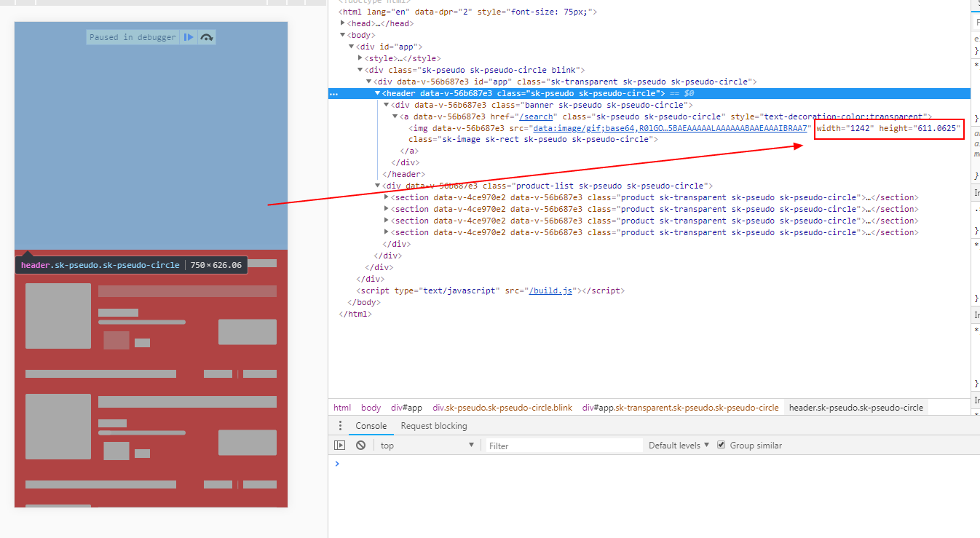Select div#app.sk-transparent breadcrumb item
The image size is (980, 538).
(680, 408)
